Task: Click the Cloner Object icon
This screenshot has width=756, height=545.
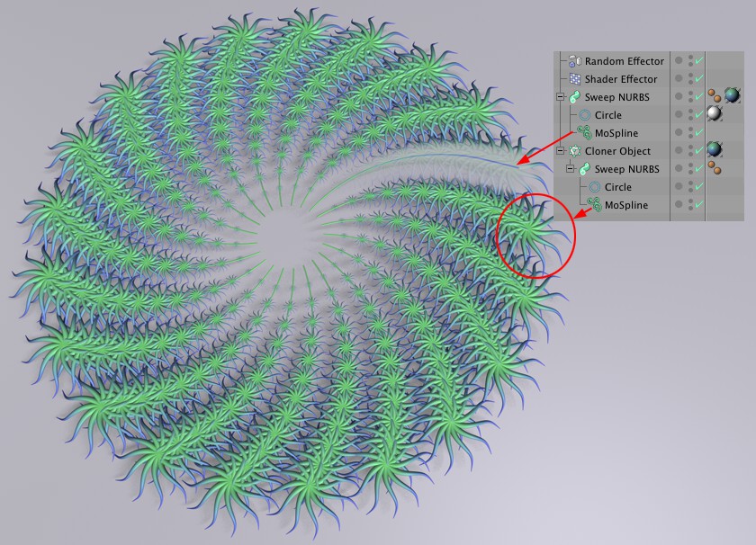Action: (x=575, y=151)
